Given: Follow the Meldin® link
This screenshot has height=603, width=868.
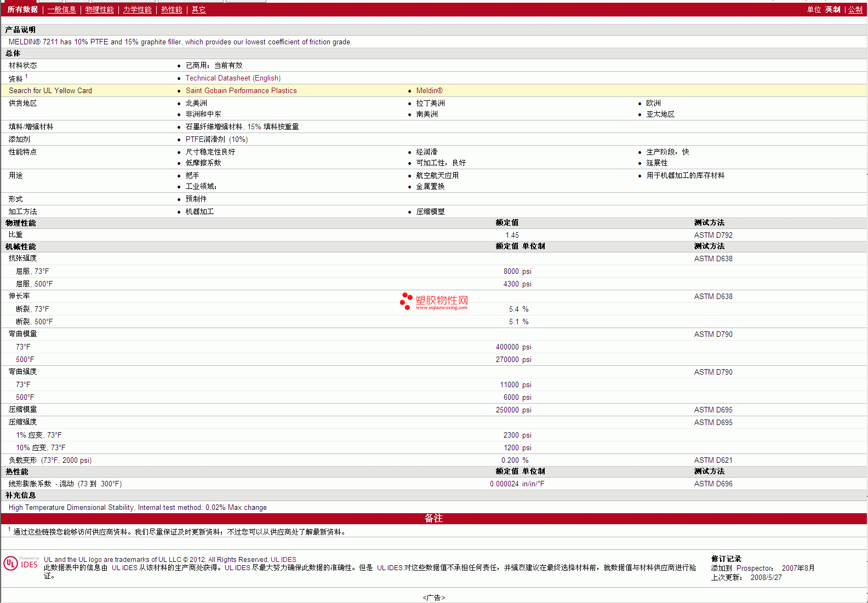Looking at the screenshot, I should [x=429, y=91].
